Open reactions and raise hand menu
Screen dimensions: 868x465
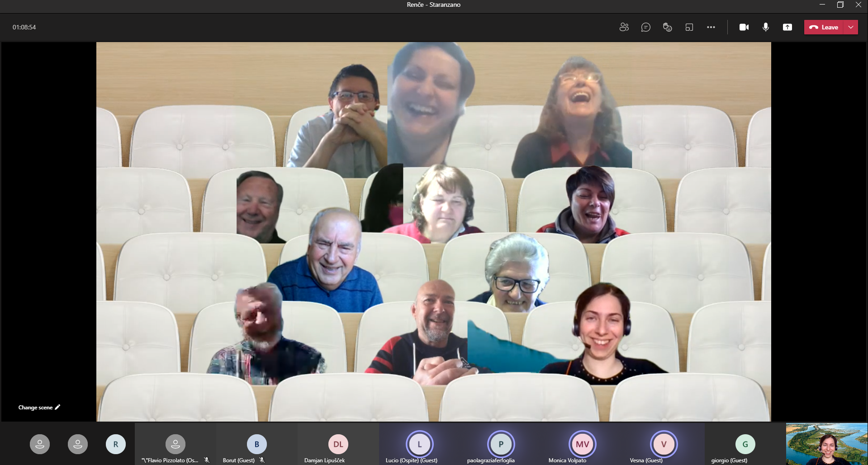coord(667,27)
